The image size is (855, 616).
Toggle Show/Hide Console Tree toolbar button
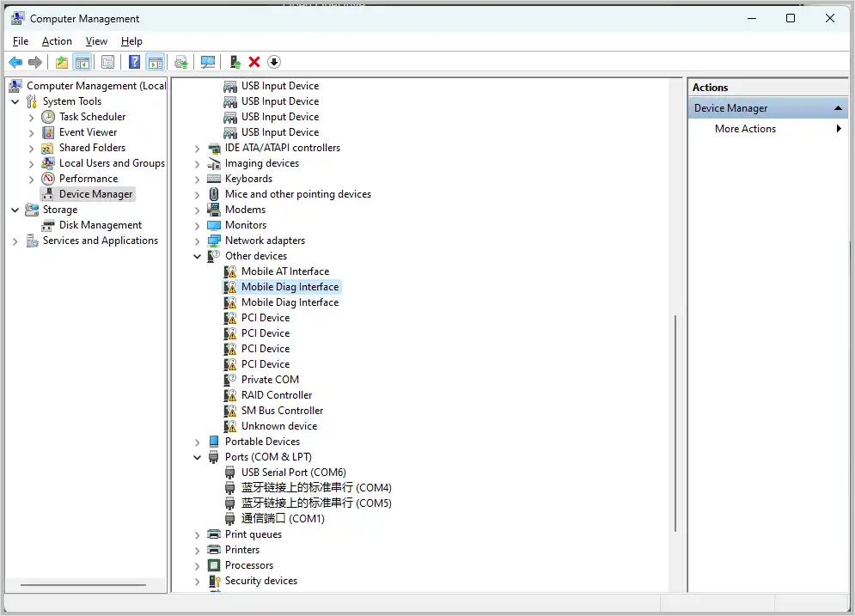(x=82, y=62)
